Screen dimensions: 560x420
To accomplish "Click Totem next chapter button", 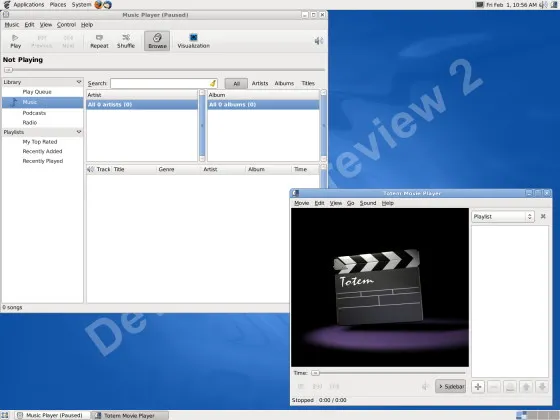I will point(334,386).
